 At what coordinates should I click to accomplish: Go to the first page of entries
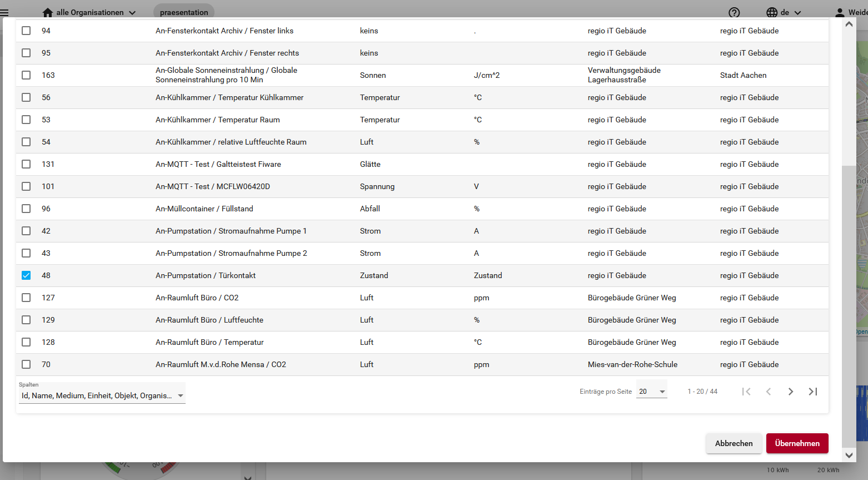[746, 392]
